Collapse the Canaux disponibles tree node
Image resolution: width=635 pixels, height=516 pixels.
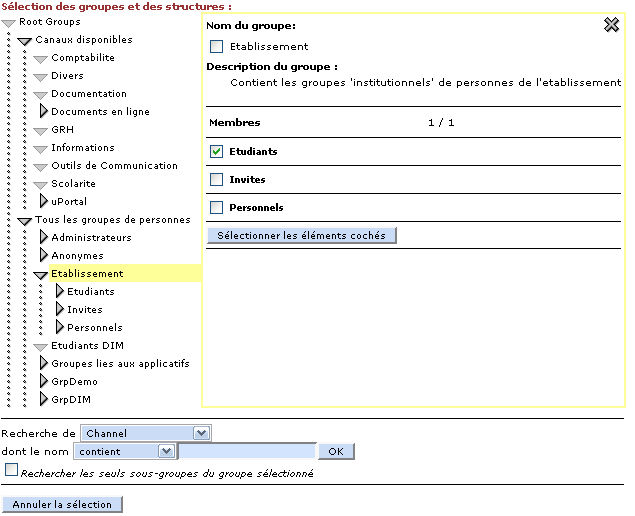(25, 41)
